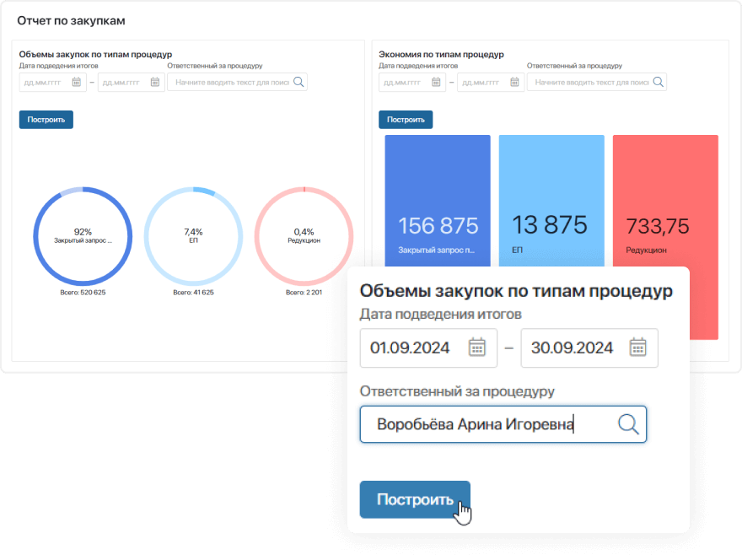Focus start date field in volumes panel

point(52,82)
